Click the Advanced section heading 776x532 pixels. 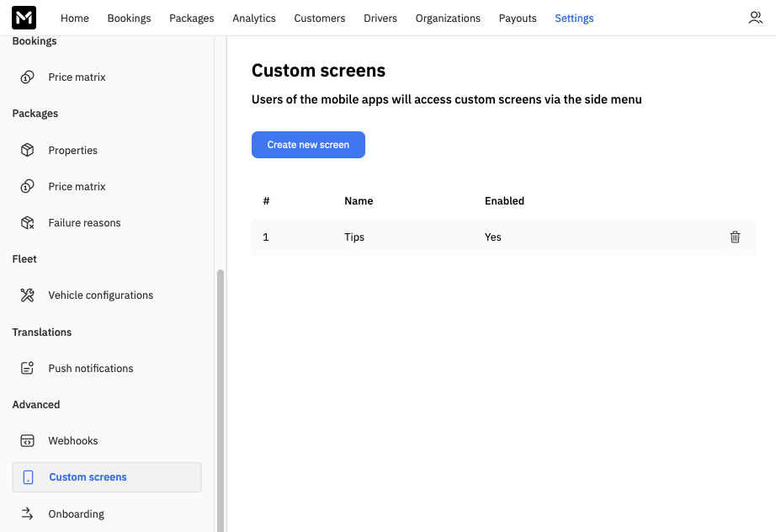click(x=36, y=405)
